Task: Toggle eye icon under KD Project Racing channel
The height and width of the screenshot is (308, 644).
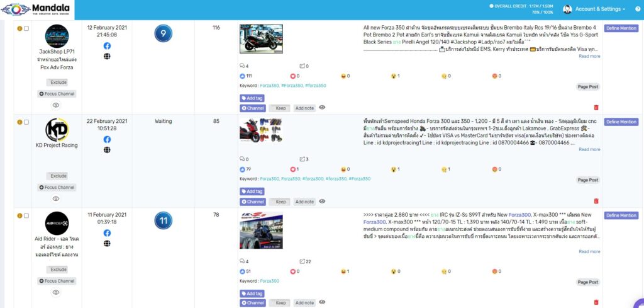Action: pyautogui.click(x=56, y=198)
